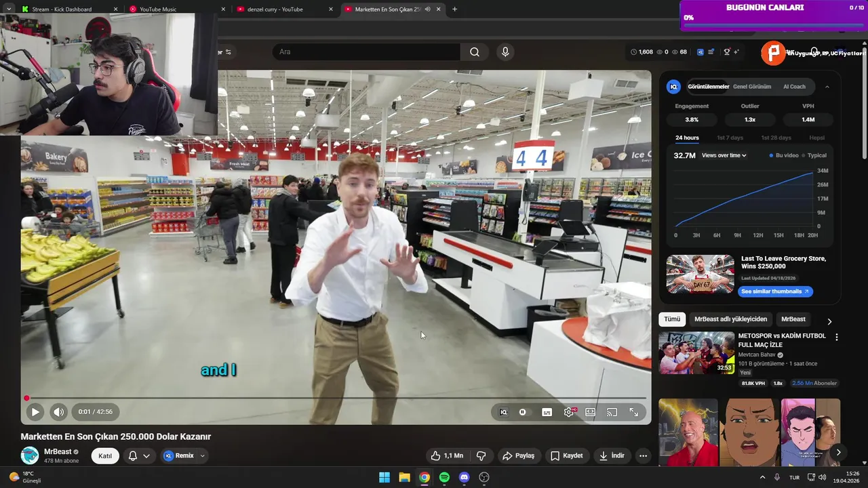Click the blue vidIQ icon in the top toolbar
This screenshot has width=868, height=488.
click(x=701, y=52)
